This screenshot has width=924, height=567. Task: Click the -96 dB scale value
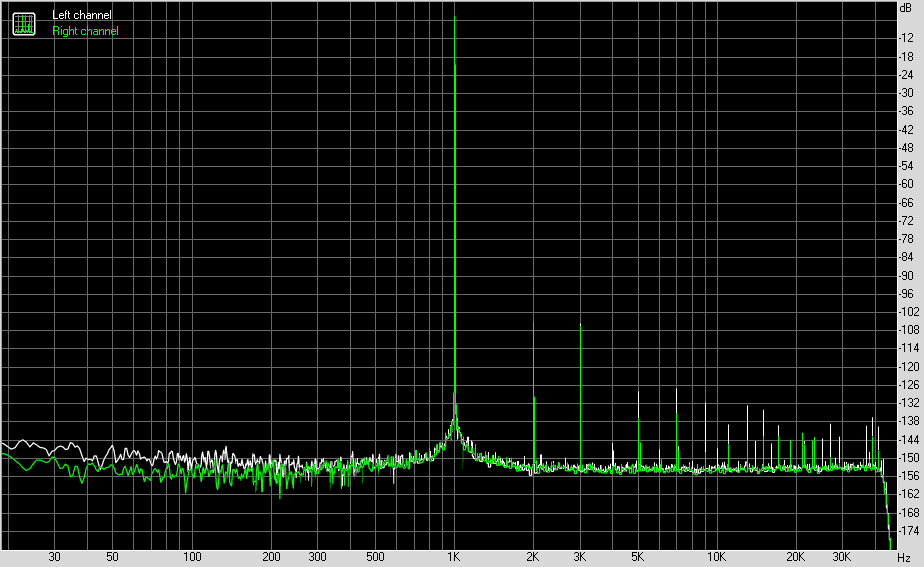(x=906, y=294)
